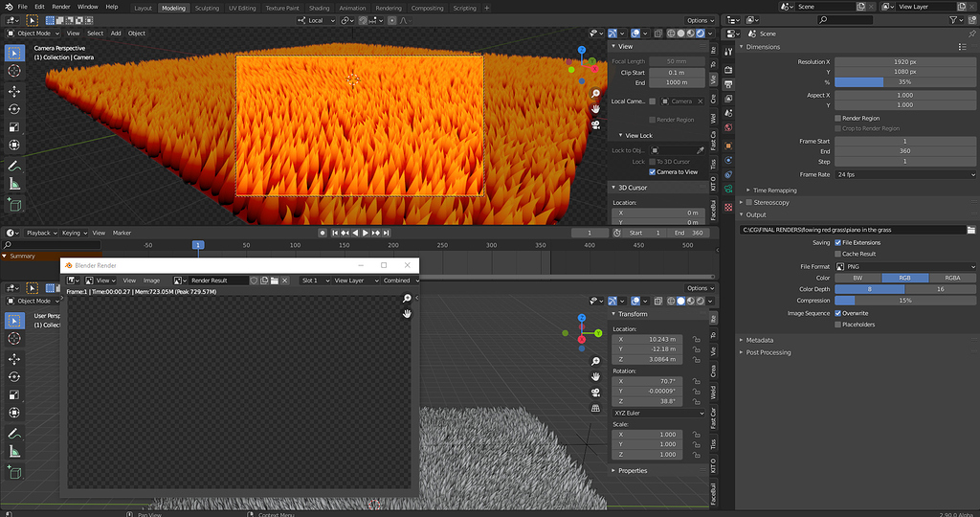Click zoom magnifier icon in top viewport

coord(595,94)
